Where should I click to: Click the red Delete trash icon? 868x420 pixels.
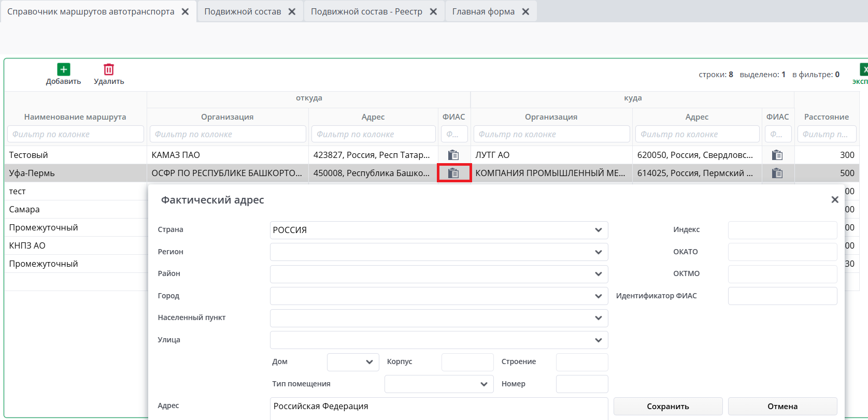pyautogui.click(x=109, y=69)
